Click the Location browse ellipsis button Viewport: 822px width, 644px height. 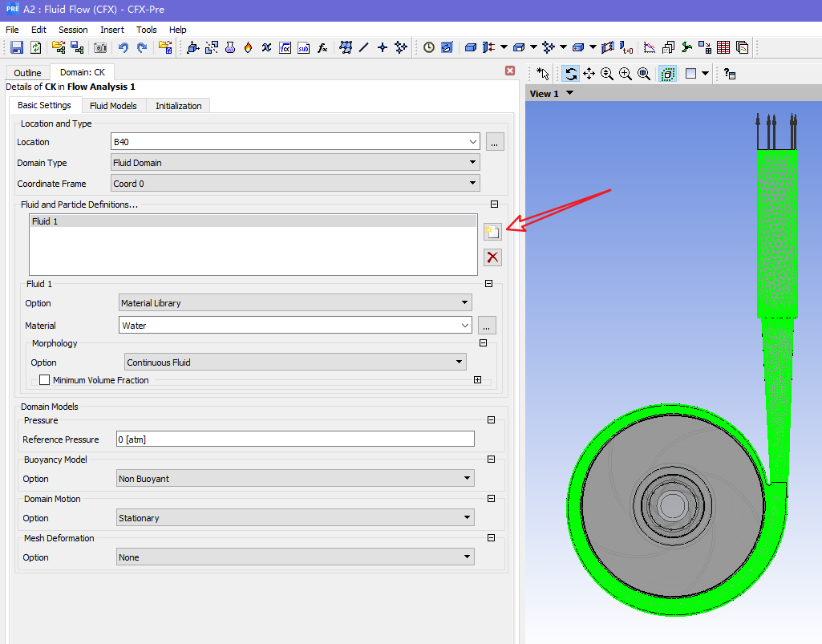pos(495,142)
